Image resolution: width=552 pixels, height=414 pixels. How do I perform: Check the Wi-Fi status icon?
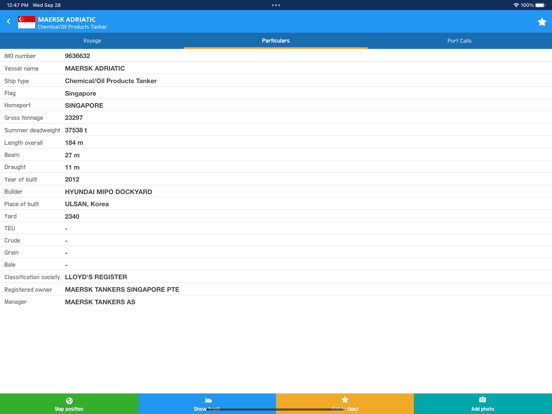click(x=516, y=5)
